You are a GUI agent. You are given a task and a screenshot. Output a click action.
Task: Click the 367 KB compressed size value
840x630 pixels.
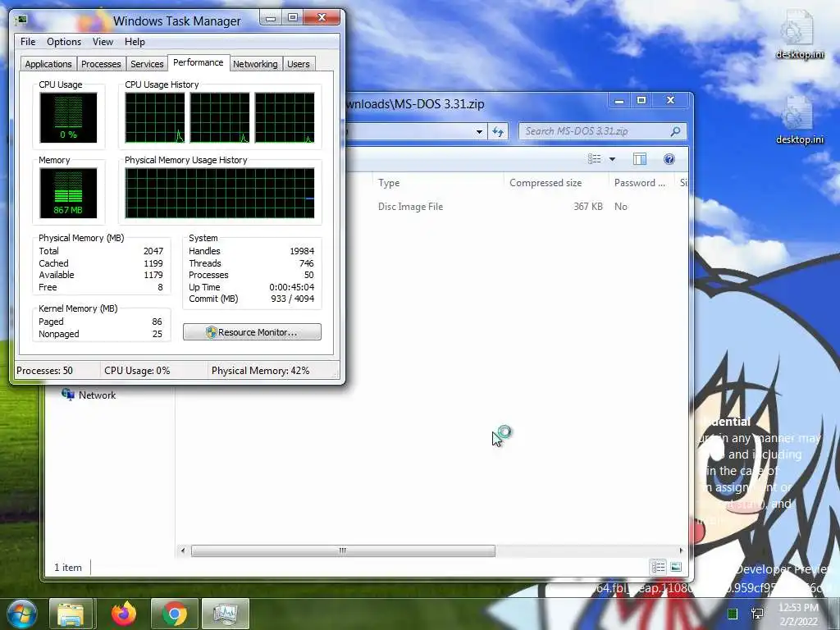click(587, 206)
